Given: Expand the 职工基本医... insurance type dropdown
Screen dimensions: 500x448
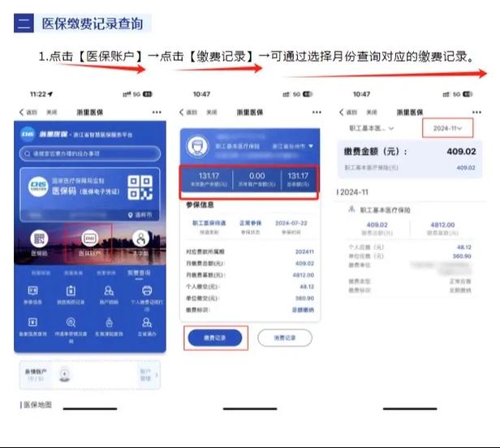Looking at the screenshot, I should pyautogui.click(x=371, y=128).
